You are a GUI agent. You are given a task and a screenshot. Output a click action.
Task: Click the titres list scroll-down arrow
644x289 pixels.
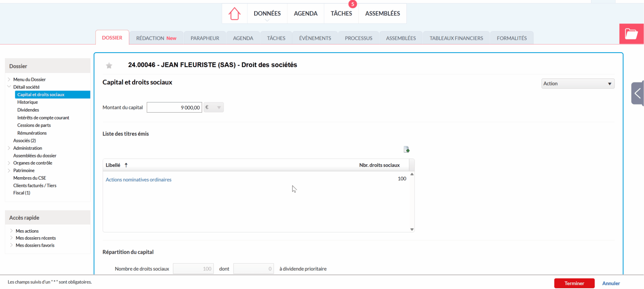412,229
